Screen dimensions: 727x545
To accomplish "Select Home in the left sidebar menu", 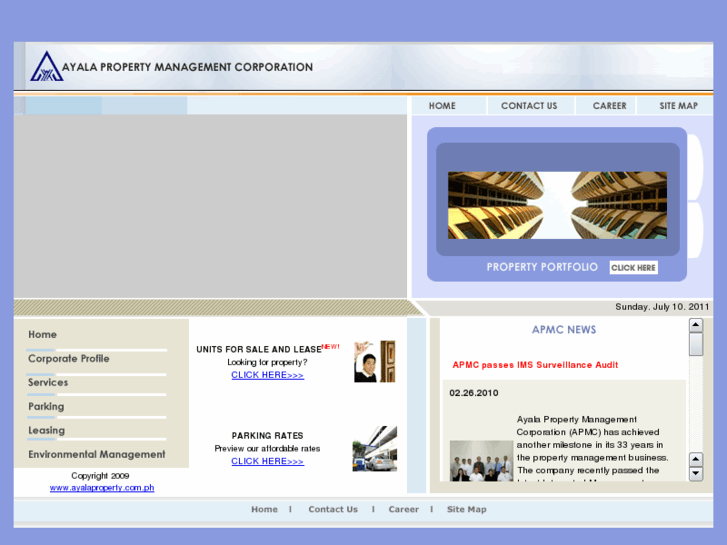I will 42,334.
